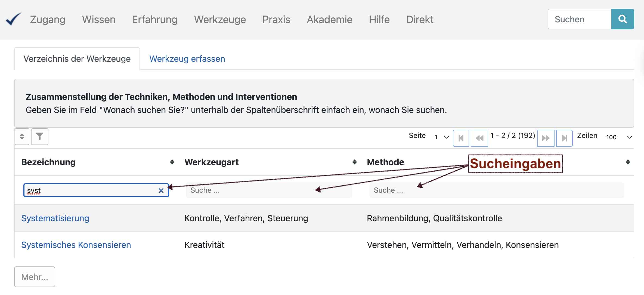The height and width of the screenshot is (295, 644).
Task: Open the Werkzeuge menu
Action: (x=220, y=20)
